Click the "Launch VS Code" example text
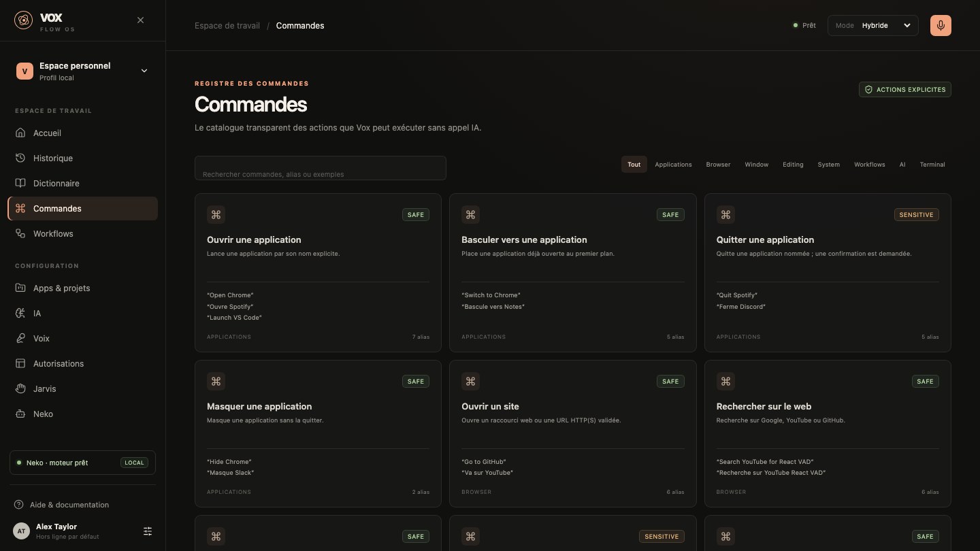980x551 pixels. pyautogui.click(x=234, y=318)
